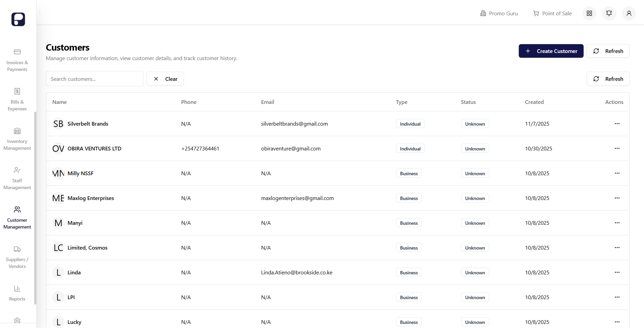Open Staff Management
644x328 pixels.
click(x=17, y=178)
